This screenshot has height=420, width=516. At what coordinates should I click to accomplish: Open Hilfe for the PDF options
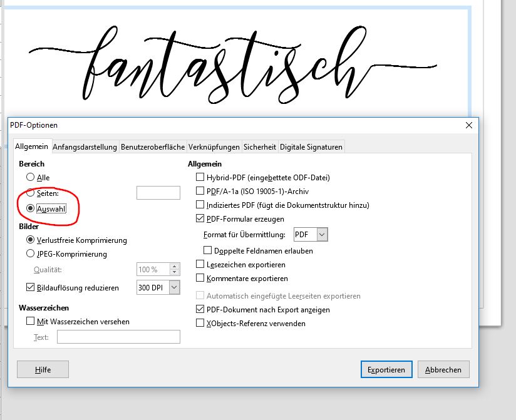[x=43, y=369]
